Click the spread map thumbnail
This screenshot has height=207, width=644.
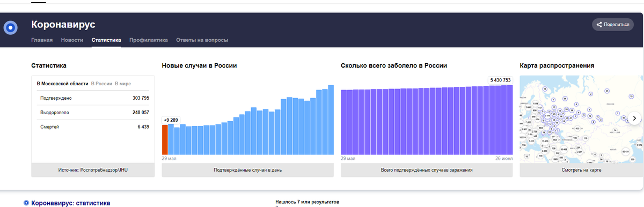581,119
